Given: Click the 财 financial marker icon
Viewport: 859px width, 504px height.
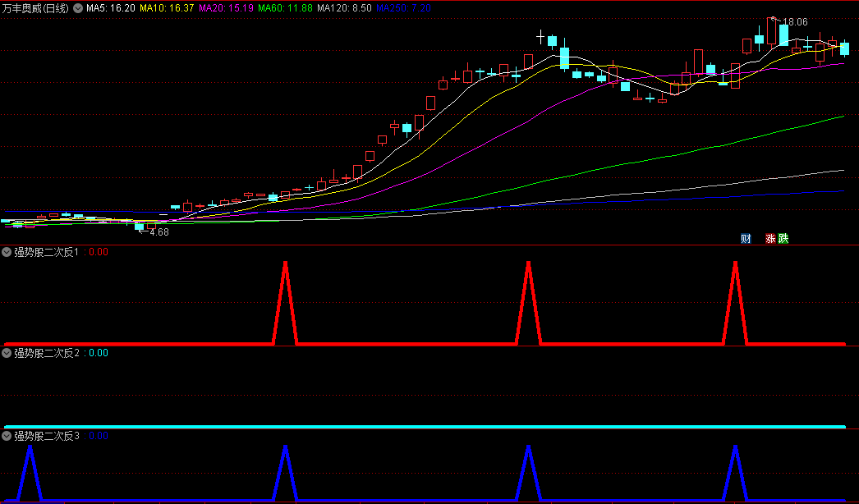Looking at the screenshot, I should click(x=746, y=238).
